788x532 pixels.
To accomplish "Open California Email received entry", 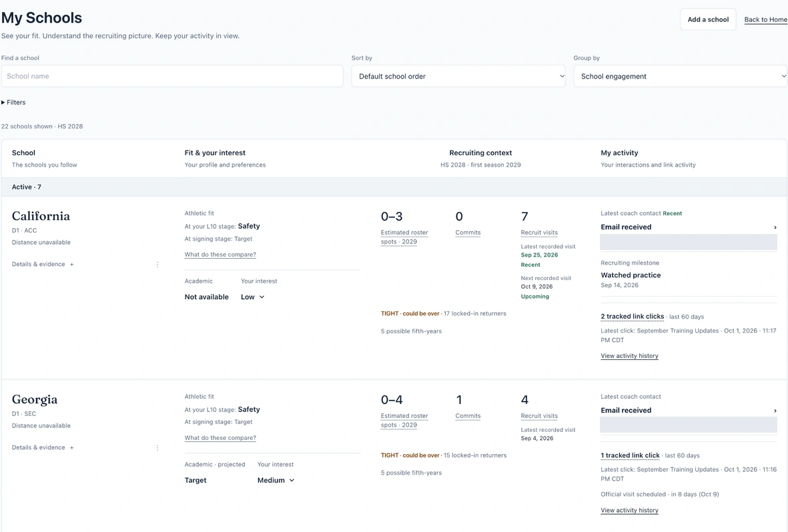I will [689, 227].
